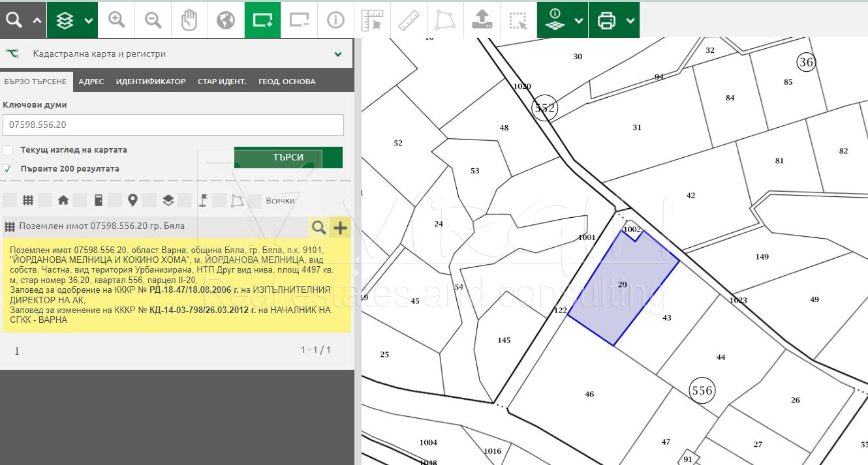Activate the info identify tool
The width and height of the screenshot is (868, 465).
(x=335, y=20)
